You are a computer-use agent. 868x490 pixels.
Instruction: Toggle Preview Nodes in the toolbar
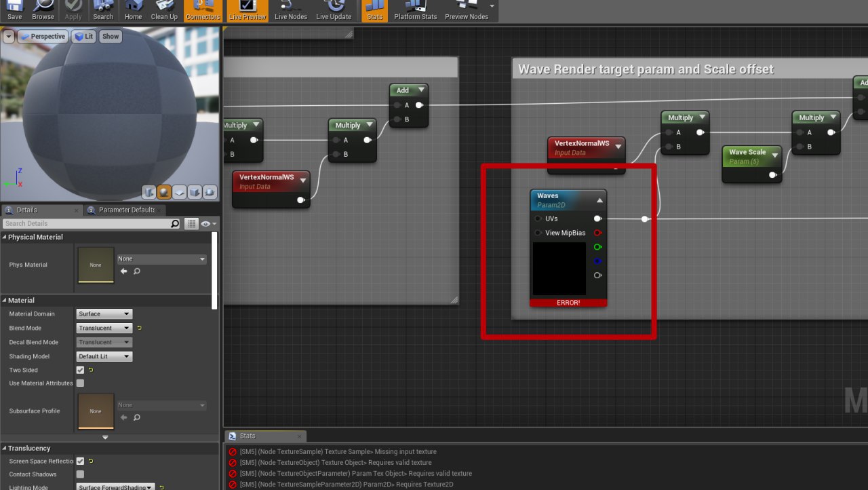[467, 11]
